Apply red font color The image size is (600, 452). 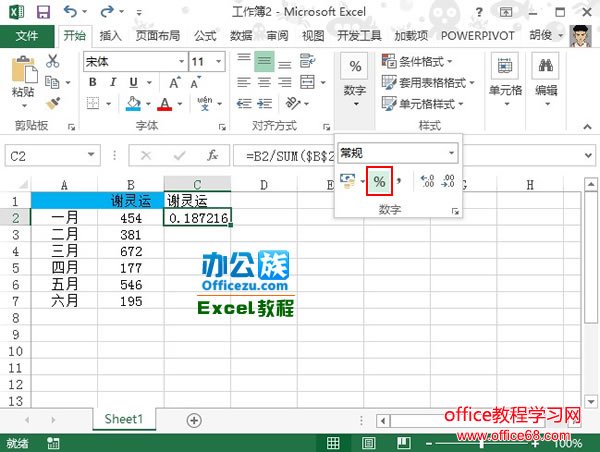tap(165, 103)
